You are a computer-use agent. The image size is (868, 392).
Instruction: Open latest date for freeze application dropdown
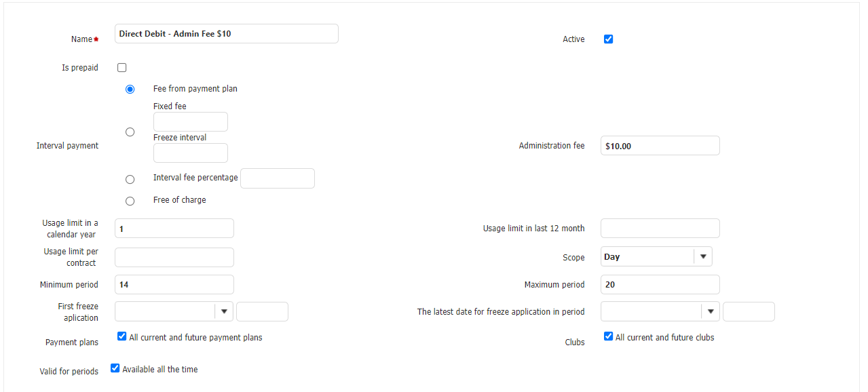[x=710, y=312]
